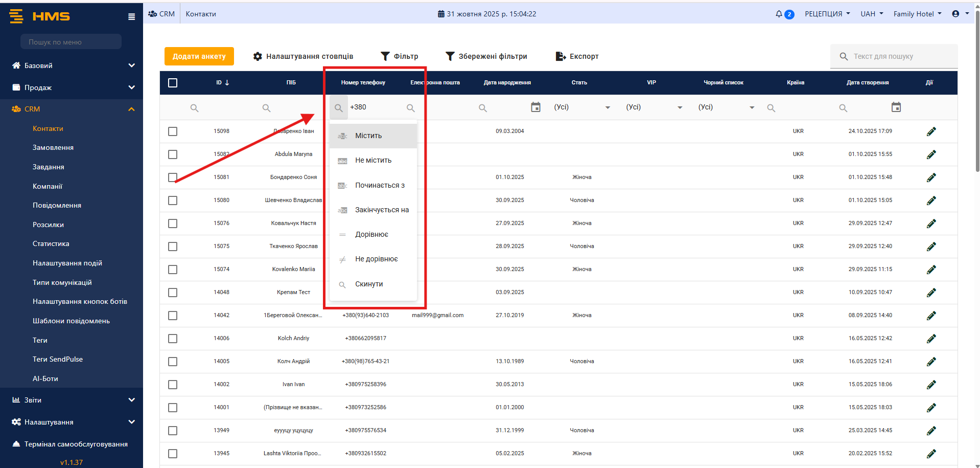
Task: Toggle the select-all checkbox in header
Action: (x=173, y=83)
